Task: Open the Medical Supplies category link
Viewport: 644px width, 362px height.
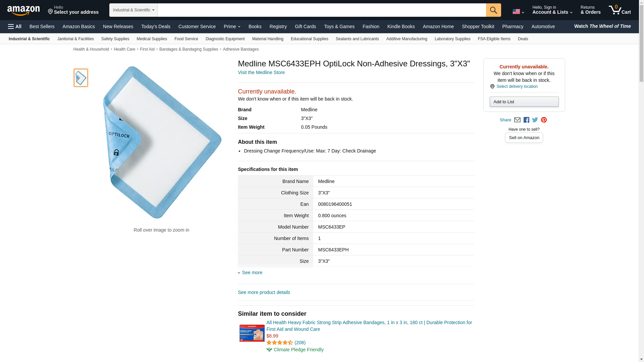Action: pos(152,39)
